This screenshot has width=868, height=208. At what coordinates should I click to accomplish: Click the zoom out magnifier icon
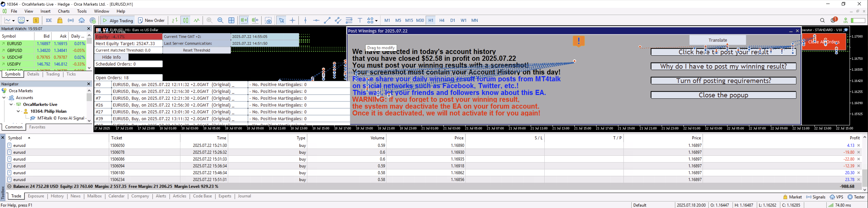tap(220, 21)
